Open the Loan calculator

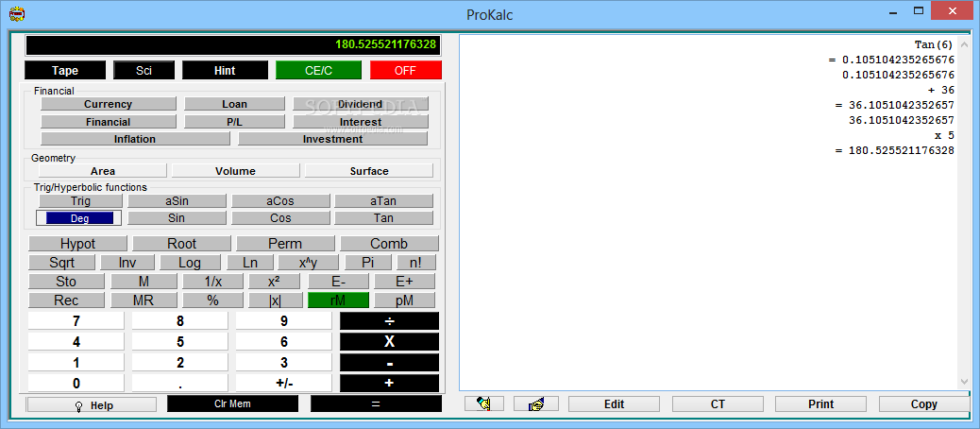[234, 104]
